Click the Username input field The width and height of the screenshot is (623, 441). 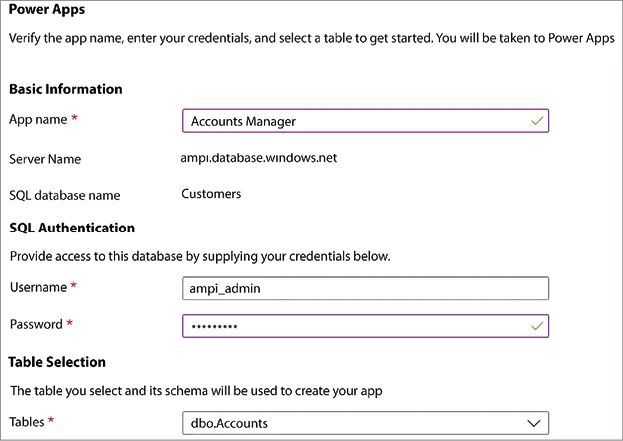point(365,288)
